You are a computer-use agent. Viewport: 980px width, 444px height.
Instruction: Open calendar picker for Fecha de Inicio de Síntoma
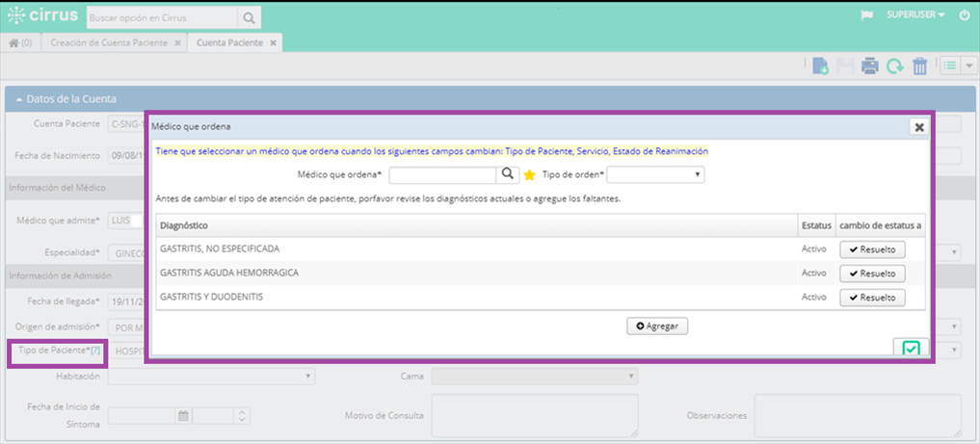183,415
